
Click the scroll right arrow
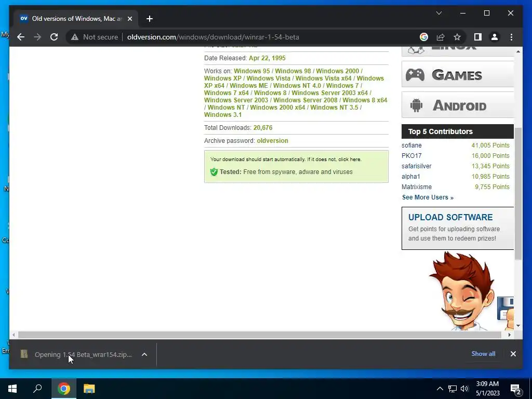[509, 335]
